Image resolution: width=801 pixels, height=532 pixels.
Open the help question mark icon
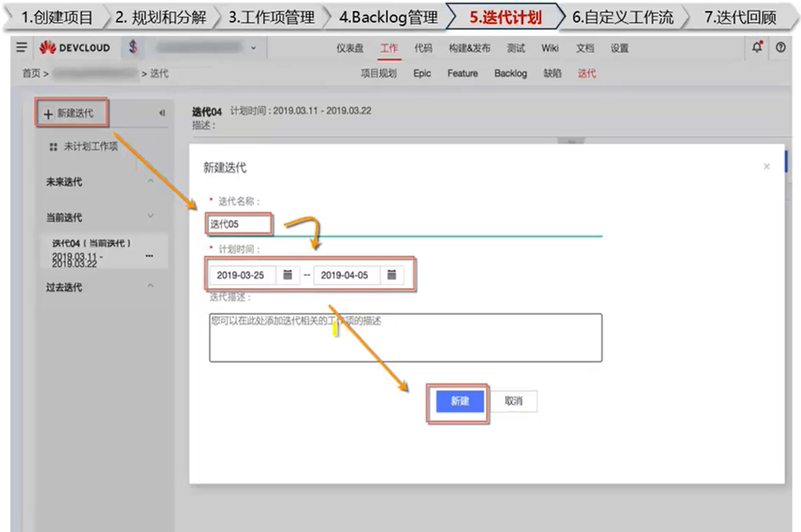[x=780, y=47]
